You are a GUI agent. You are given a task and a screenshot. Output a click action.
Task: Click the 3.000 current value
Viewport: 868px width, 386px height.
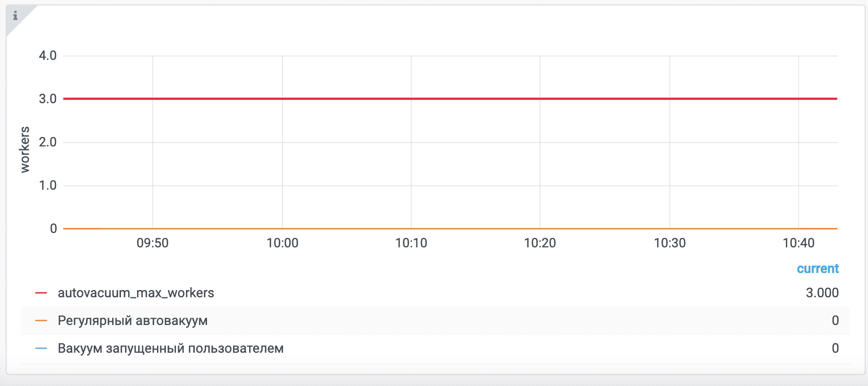pos(822,293)
